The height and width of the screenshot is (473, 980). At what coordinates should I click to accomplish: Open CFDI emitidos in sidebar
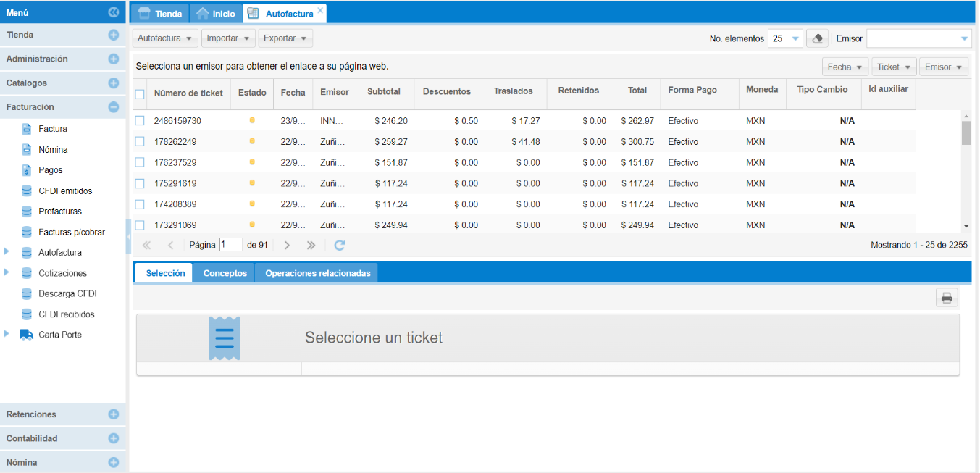65,191
